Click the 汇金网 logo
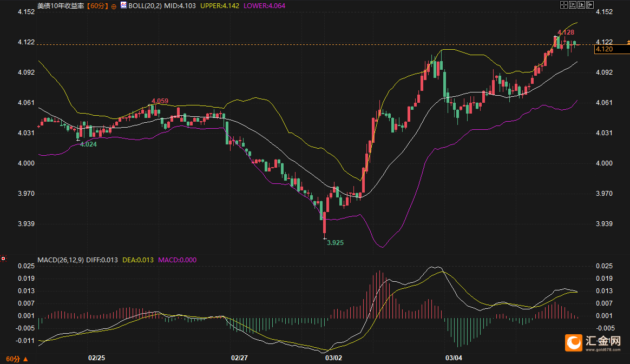This screenshot has width=630, height=364. 594,343
